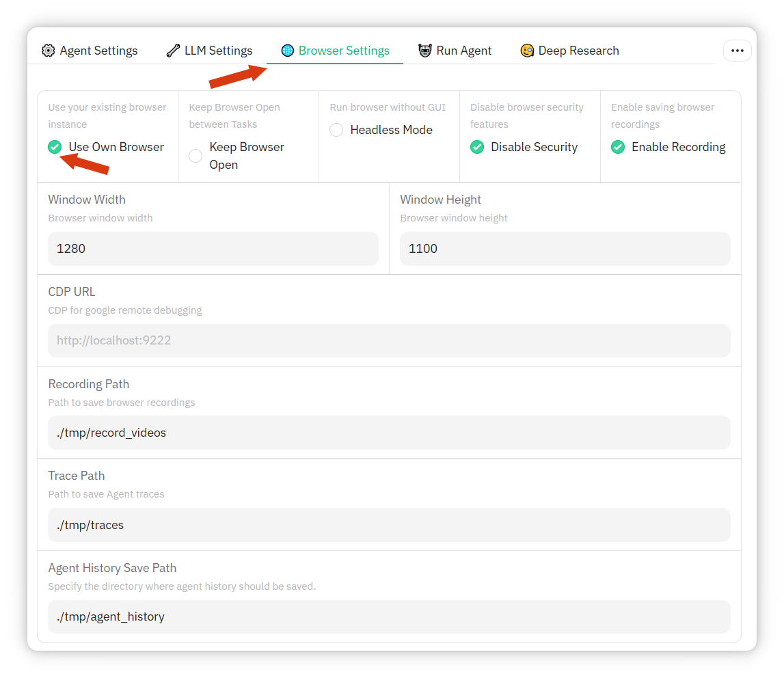Viewport: 784px width, 678px height.
Task: Click the Window Width input field
Action: [x=213, y=249]
